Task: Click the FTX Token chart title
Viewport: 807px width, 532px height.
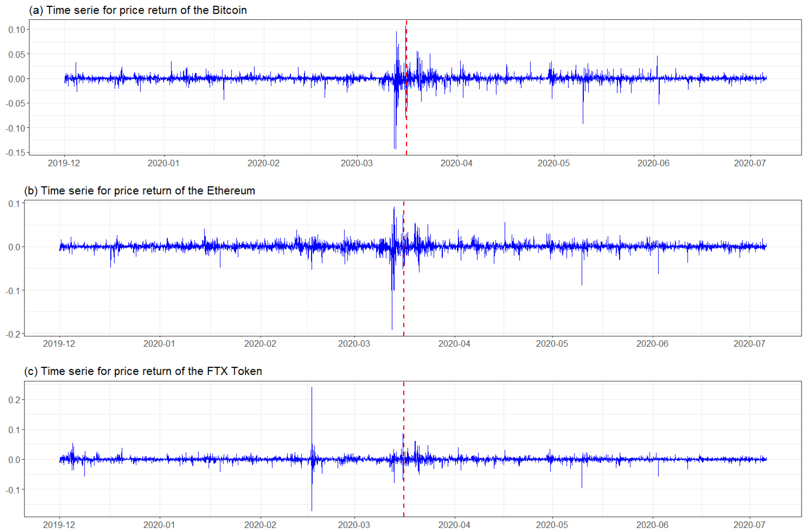Action: click(x=143, y=371)
